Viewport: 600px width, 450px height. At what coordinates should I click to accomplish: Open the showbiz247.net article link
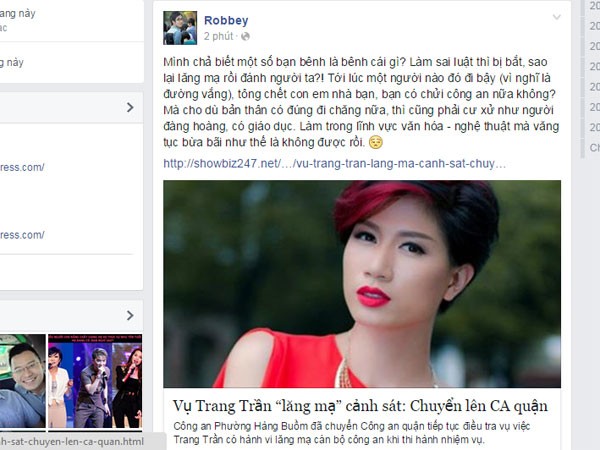coord(334,164)
